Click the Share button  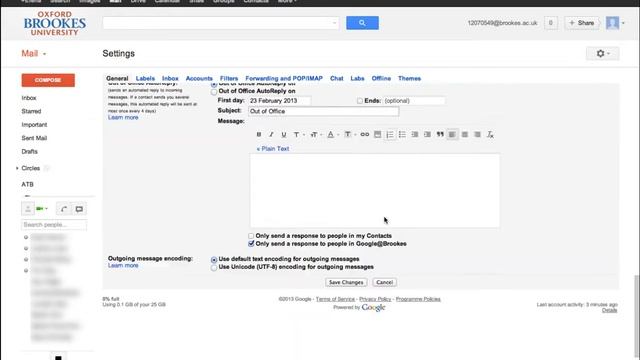point(582,23)
